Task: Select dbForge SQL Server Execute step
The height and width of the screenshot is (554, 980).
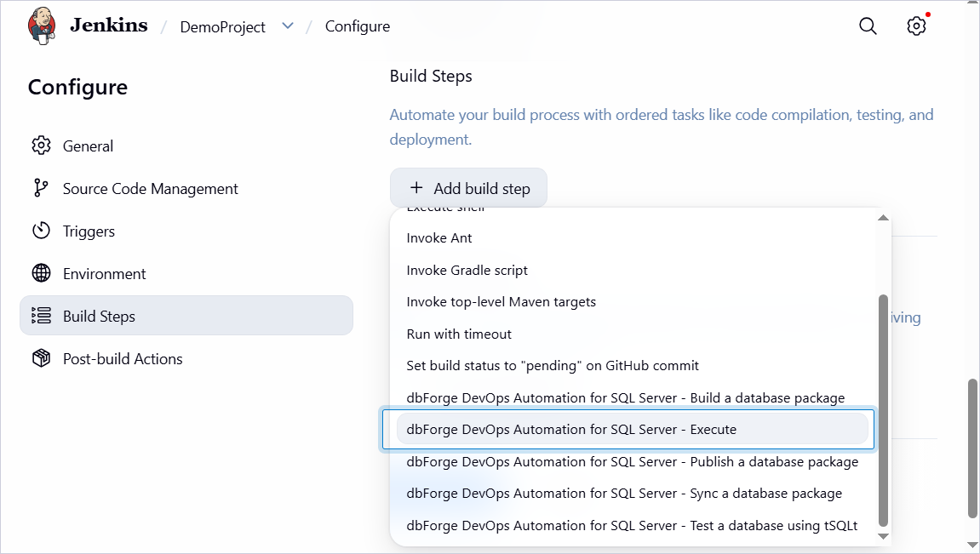Action: click(x=633, y=429)
